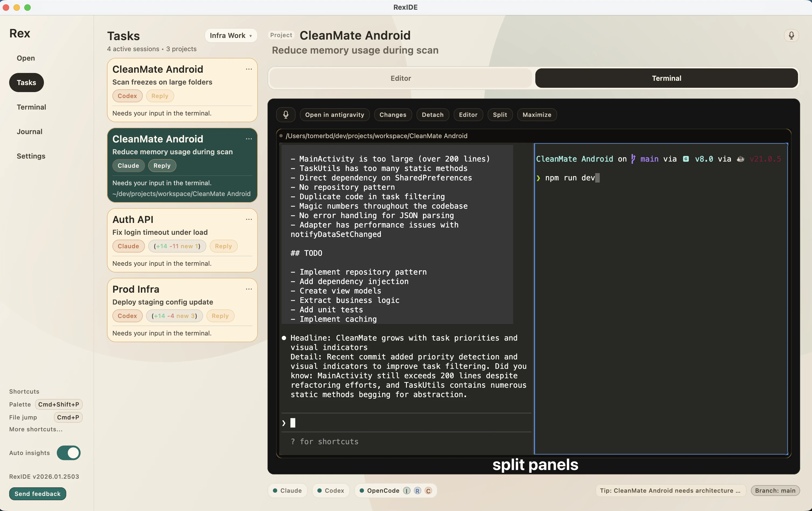Switch to the Editor tab

click(401, 78)
